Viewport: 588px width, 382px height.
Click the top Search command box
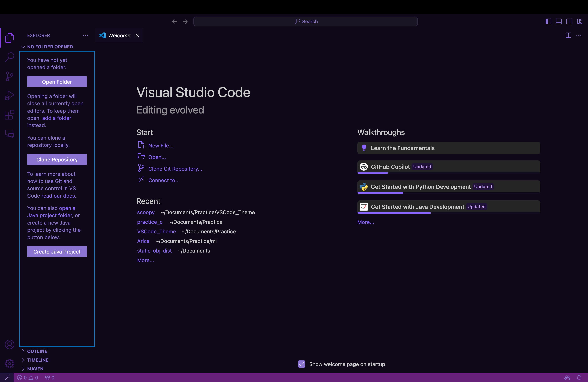(305, 21)
